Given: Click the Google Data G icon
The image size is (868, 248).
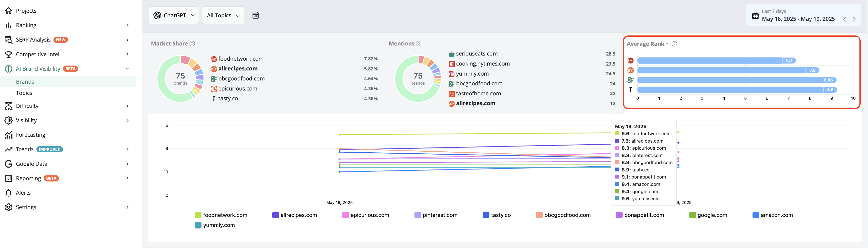Looking at the screenshot, I should 8,164.
